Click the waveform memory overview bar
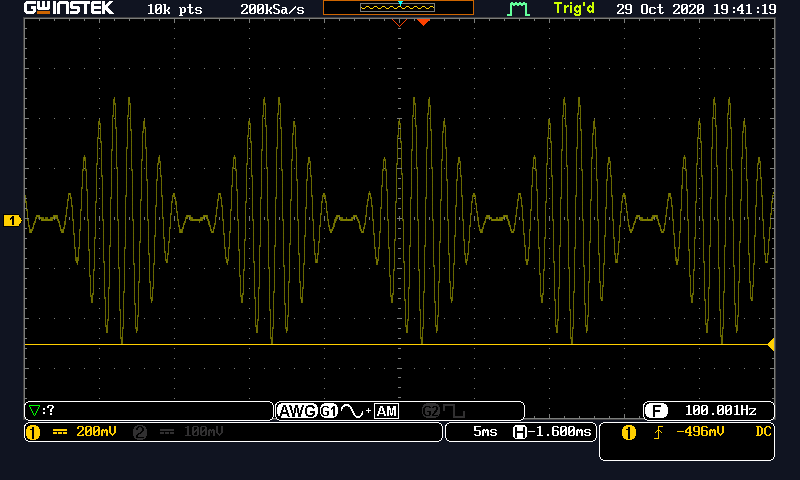This screenshot has height=480, width=800. [x=398, y=8]
